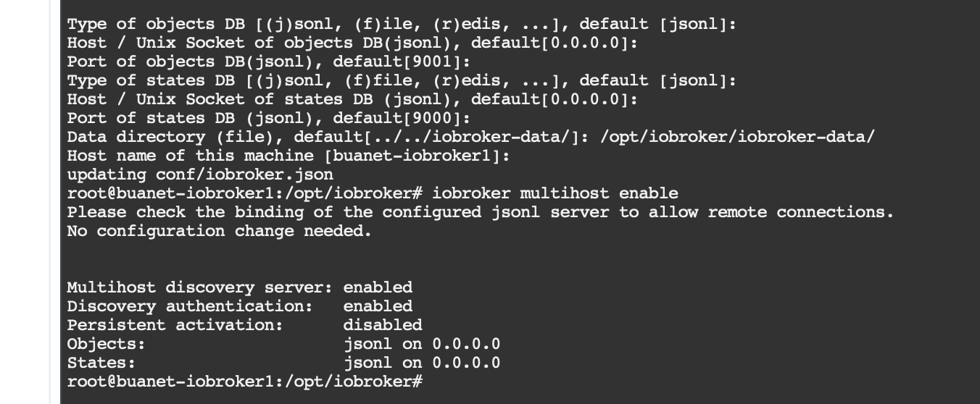Click the 'No configuration change needed.' message
This screenshot has height=404, width=980.
click(x=219, y=231)
